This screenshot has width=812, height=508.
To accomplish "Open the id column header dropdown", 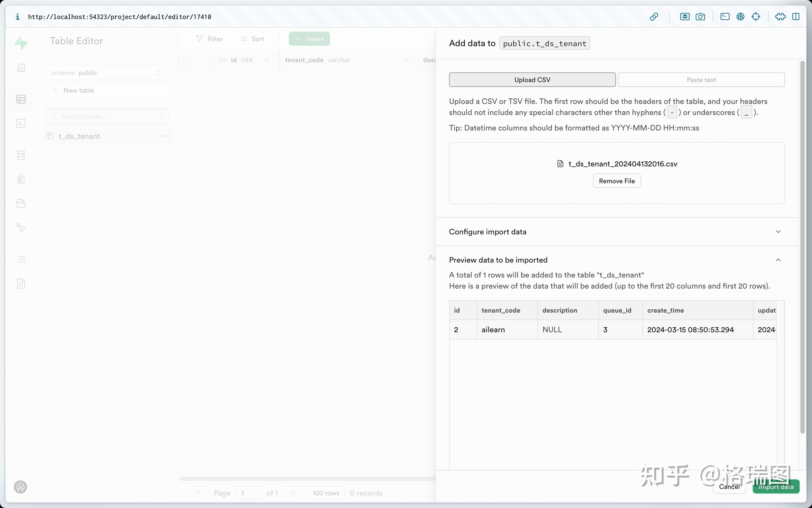I will [x=267, y=60].
